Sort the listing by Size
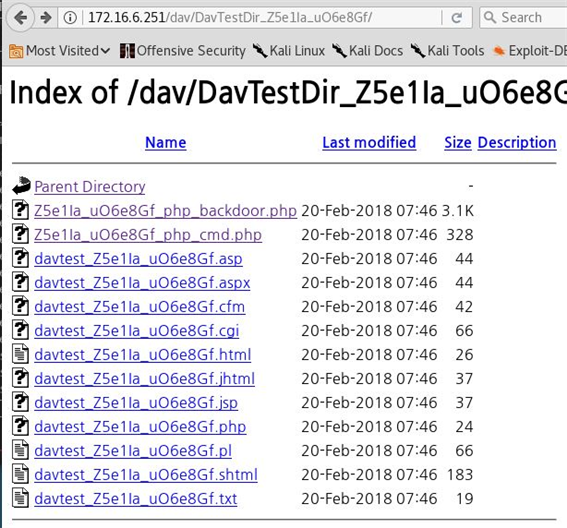The height and width of the screenshot is (528, 567). pos(458,142)
